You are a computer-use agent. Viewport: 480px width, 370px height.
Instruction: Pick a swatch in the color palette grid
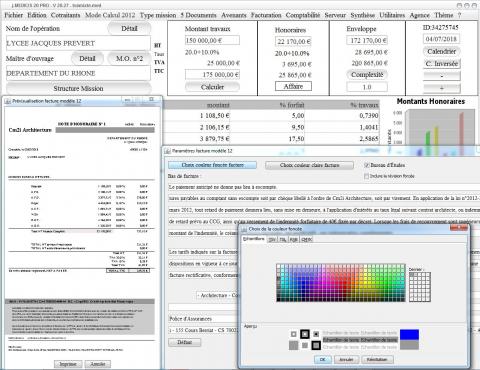coord(340,283)
